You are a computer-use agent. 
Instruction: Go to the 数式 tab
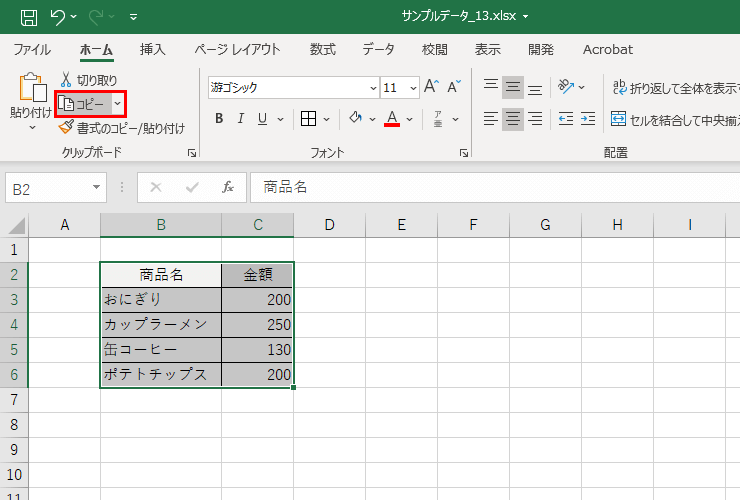323,50
